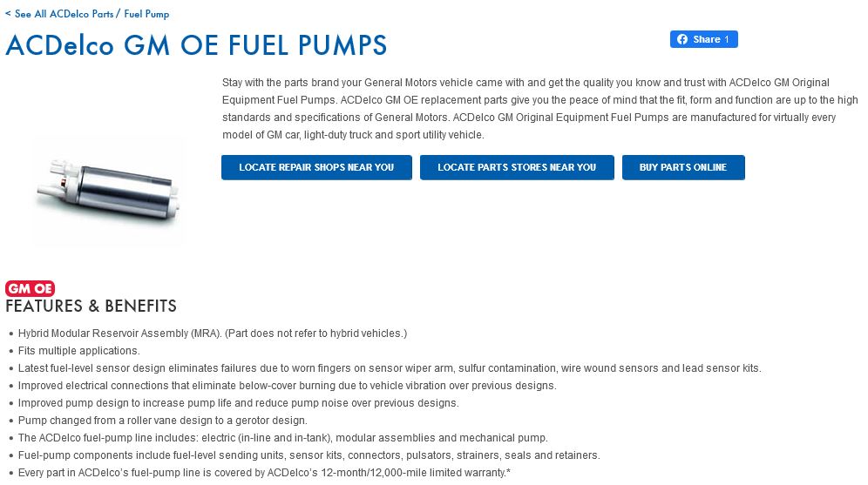This screenshot has height=485, width=868.
Task: Open the fuel pump product image
Action: [x=109, y=192]
